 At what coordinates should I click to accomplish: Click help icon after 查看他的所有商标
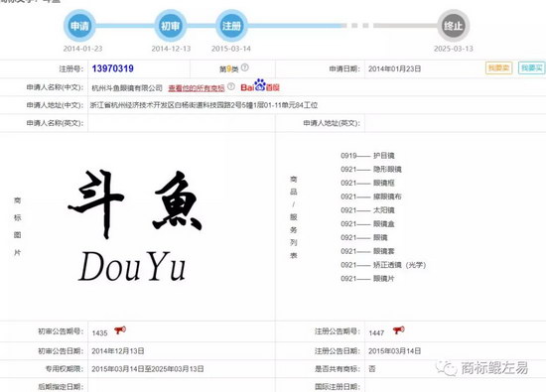(231, 86)
